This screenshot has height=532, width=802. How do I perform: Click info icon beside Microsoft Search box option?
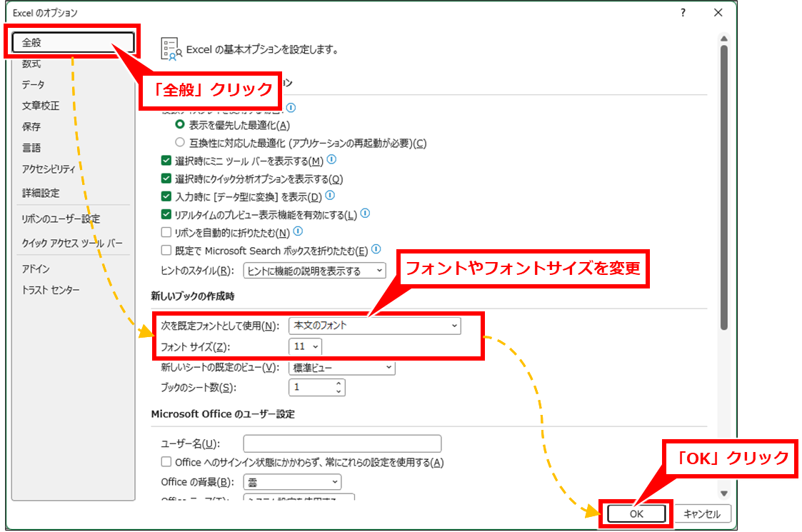tap(376, 250)
